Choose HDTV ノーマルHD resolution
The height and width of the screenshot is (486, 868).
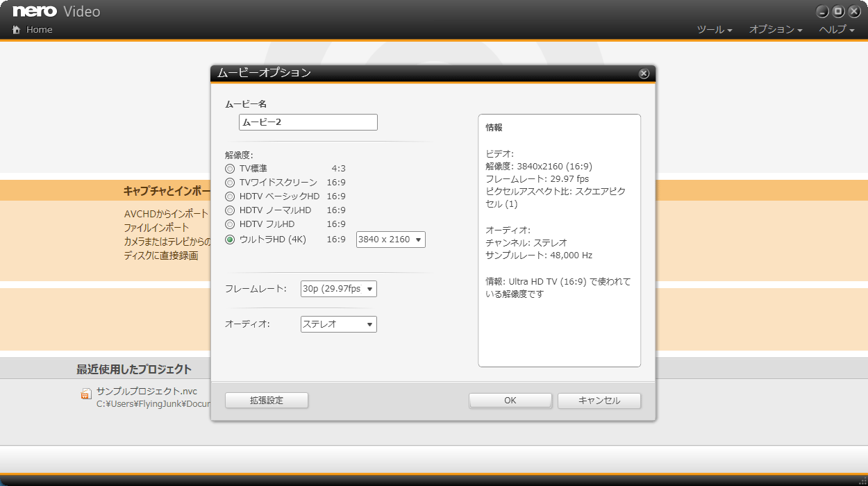[230, 210]
